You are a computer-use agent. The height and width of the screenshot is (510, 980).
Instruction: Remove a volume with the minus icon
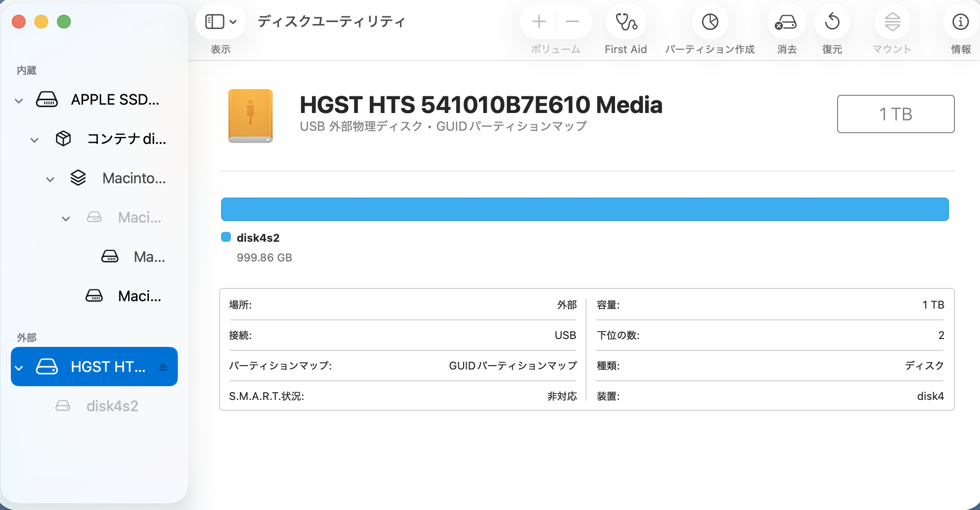pyautogui.click(x=572, y=22)
